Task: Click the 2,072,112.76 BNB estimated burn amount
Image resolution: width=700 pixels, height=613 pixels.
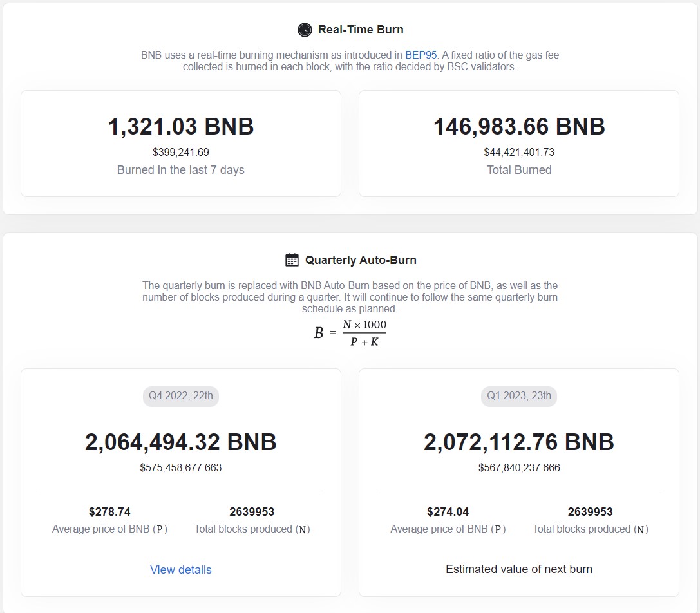Action: point(519,442)
